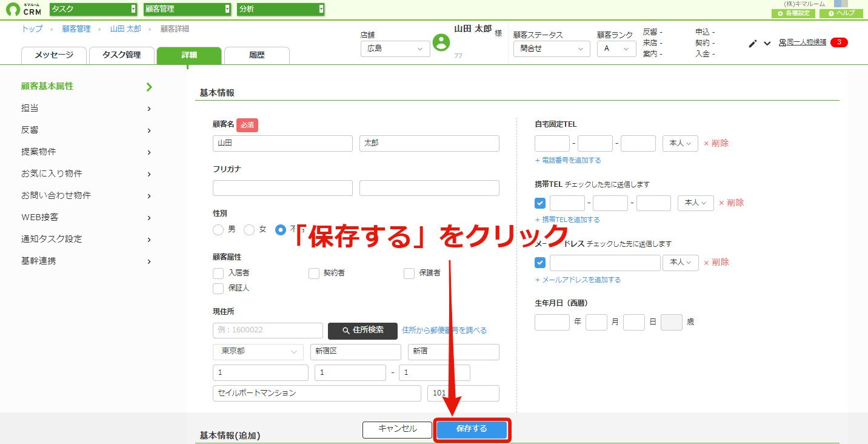
Task: Select the 女 gender radio button
Action: [249, 230]
